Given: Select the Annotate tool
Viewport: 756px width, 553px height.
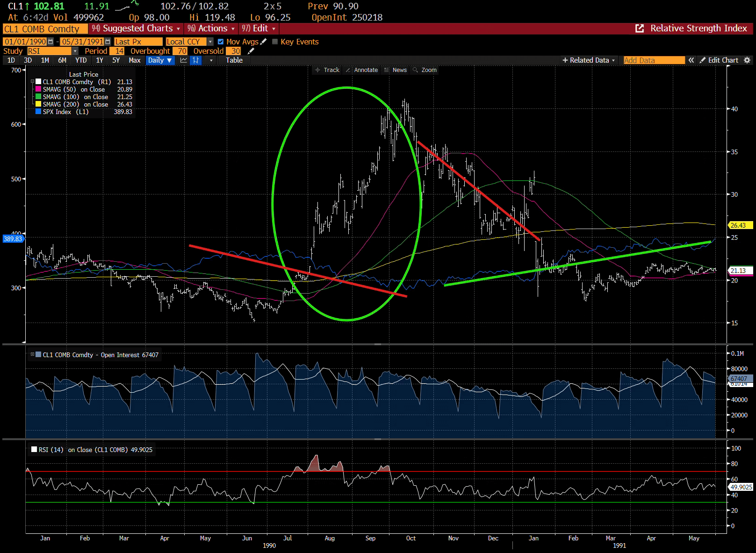Looking at the screenshot, I should tap(361, 70).
